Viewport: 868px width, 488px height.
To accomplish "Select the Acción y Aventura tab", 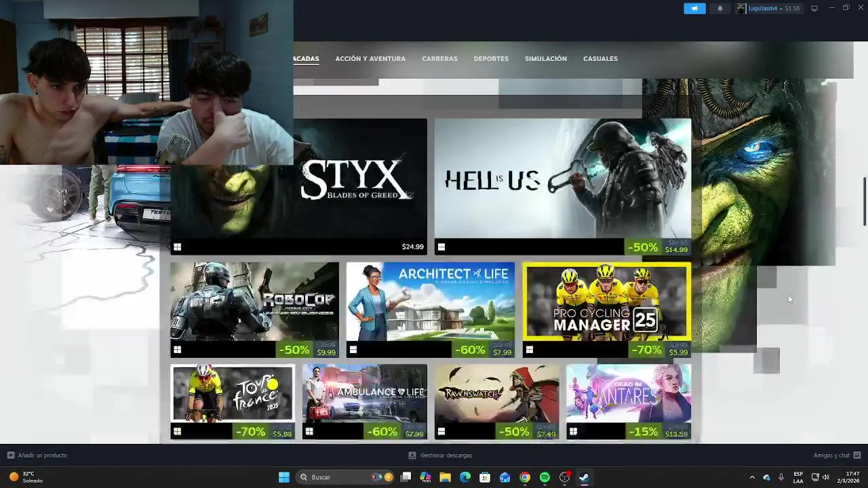I will click(370, 59).
